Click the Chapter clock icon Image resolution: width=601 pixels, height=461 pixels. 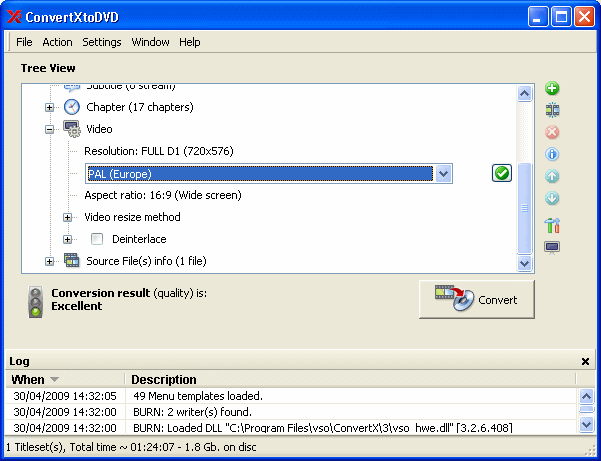[x=72, y=107]
